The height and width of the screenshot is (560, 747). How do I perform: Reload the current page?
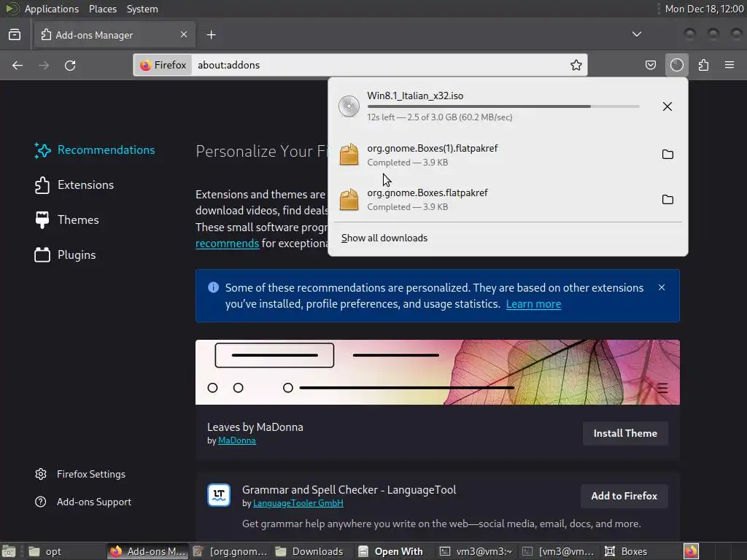coord(70,65)
